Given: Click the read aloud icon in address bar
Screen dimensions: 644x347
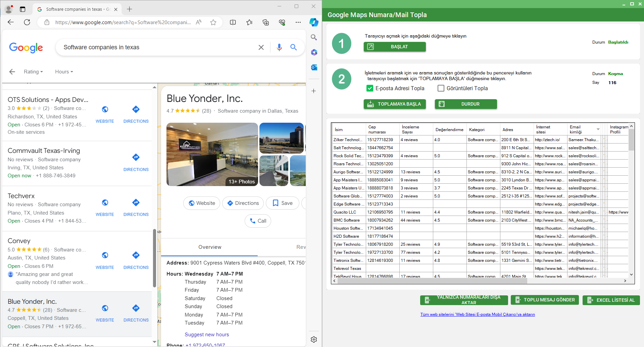Looking at the screenshot, I should [x=199, y=22].
